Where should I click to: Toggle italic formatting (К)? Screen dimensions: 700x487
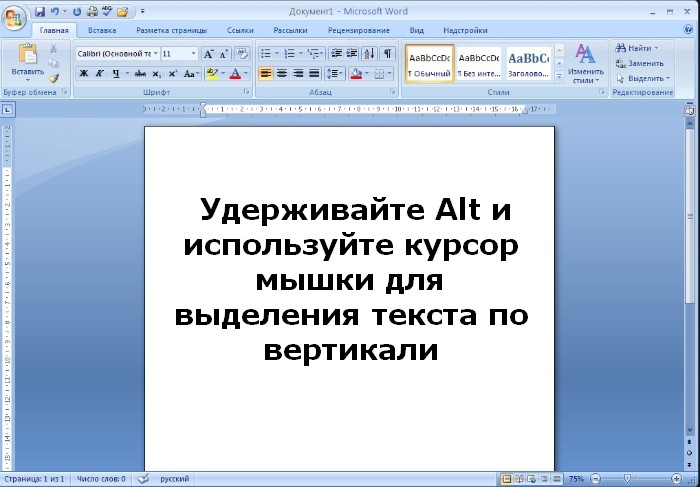100,74
